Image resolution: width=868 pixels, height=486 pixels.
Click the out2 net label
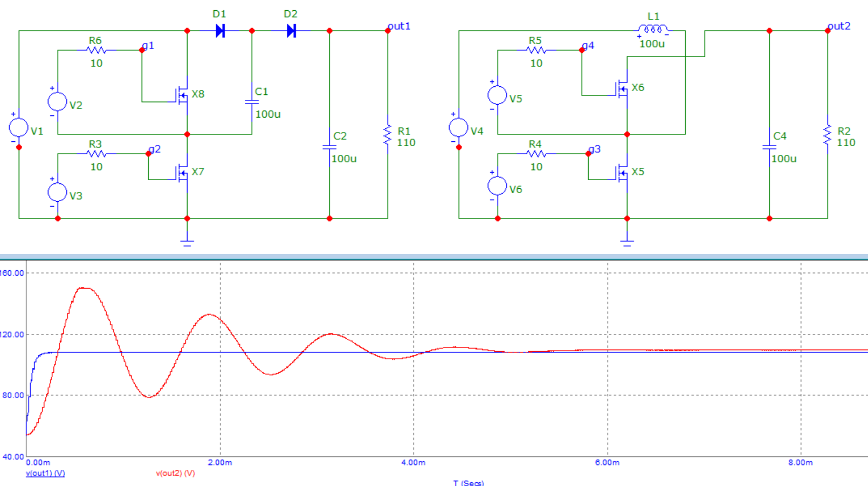pyautogui.click(x=839, y=26)
